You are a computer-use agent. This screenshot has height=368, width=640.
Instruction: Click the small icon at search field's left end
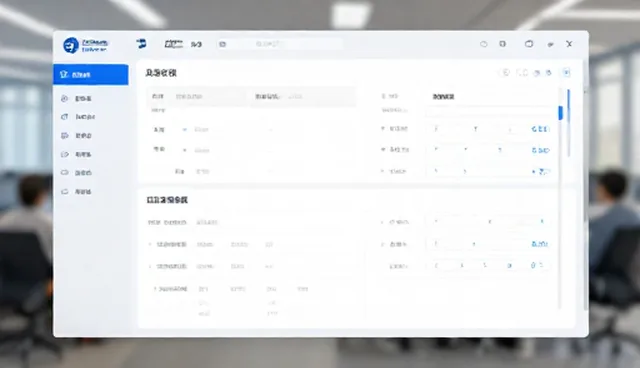click(x=222, y=44)
